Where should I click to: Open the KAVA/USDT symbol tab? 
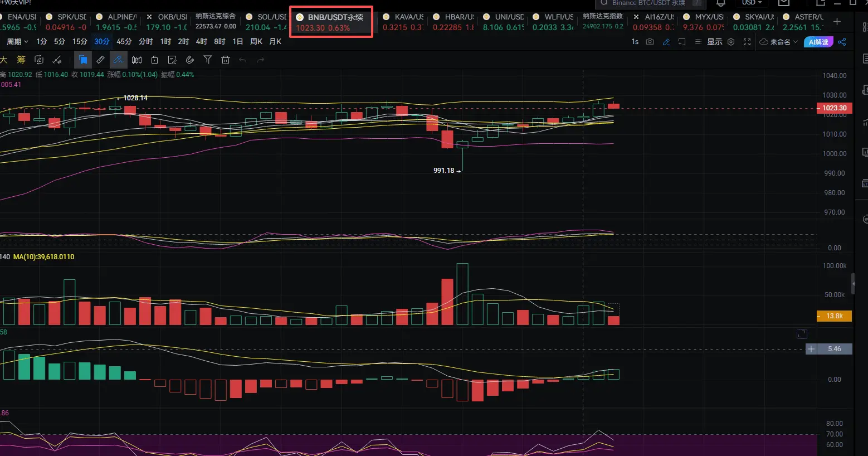pos(403,22)
